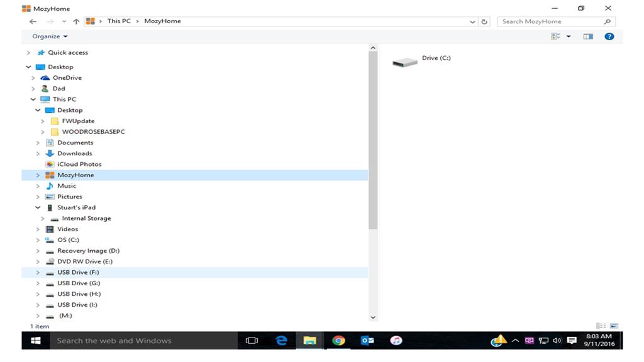Image resolution: width=644 pixels, height=362 pixels.
Task: Click the change view icon
Action: tap(555, 36)
